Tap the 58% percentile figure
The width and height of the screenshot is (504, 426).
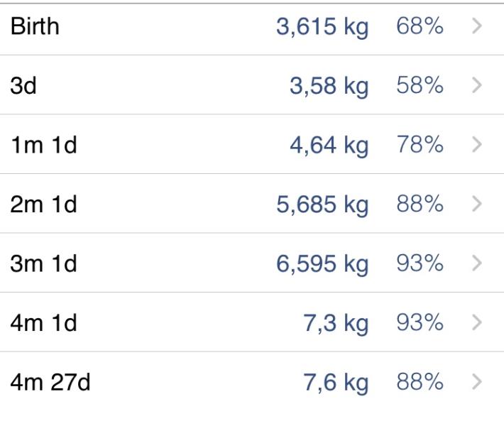tap(420, 85)
